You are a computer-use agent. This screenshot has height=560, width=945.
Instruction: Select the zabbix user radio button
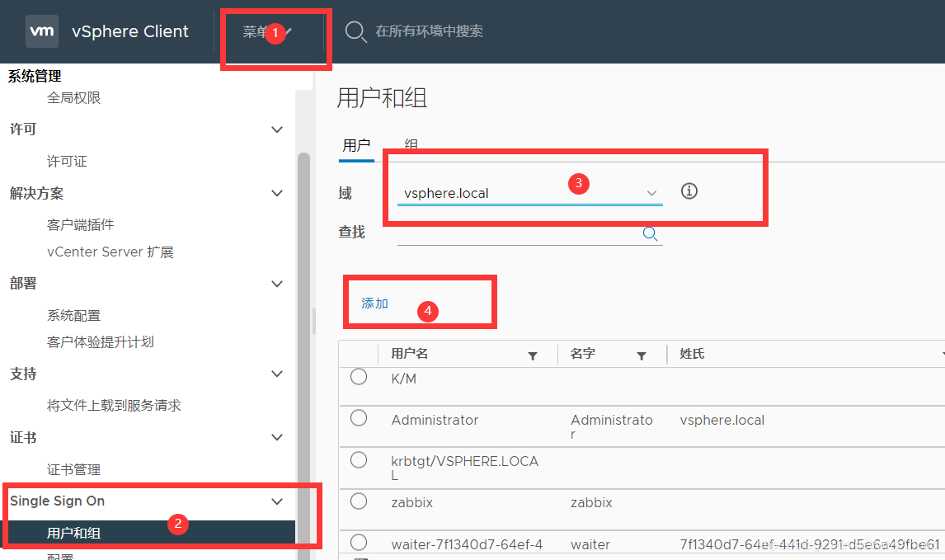tap(359, 501)
